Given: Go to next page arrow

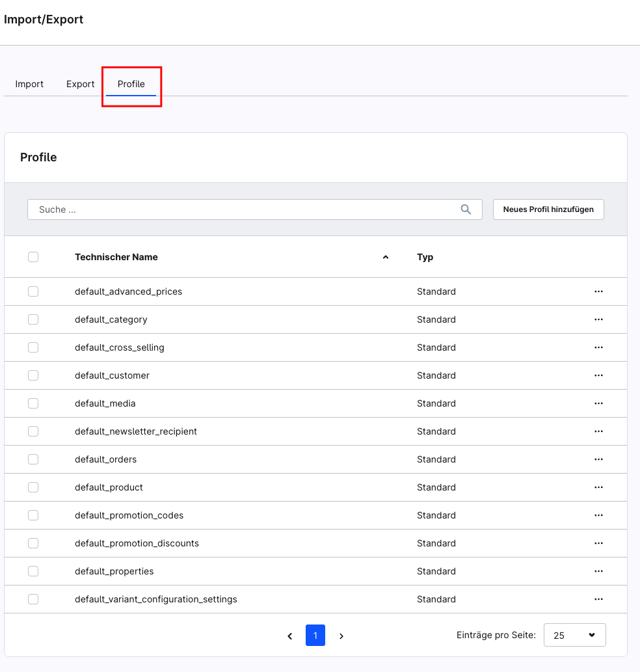Looking at the screenshot, I should pos(341,636).
